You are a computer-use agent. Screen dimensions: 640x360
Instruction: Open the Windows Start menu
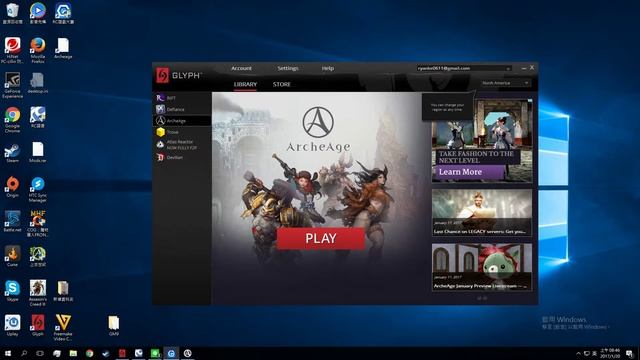pyautogui.click(x=7, y=353)
